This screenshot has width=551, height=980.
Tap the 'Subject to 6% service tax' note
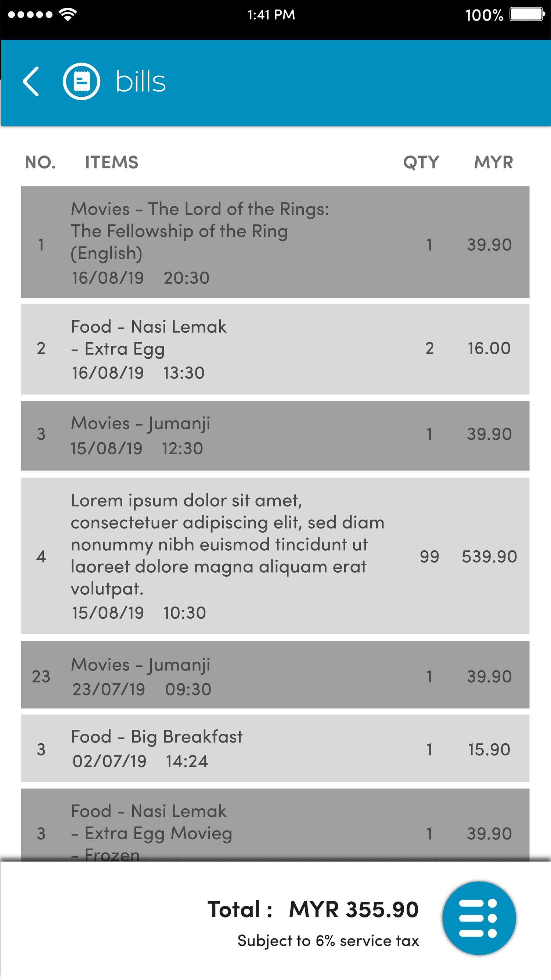(x=328, y=941)
